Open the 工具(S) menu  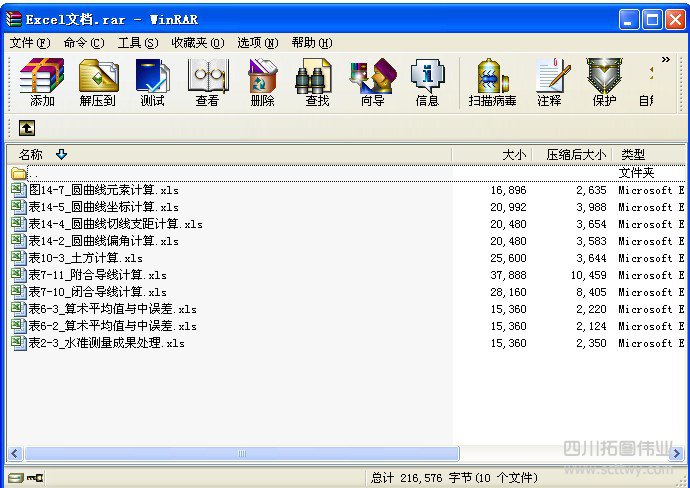138,43
